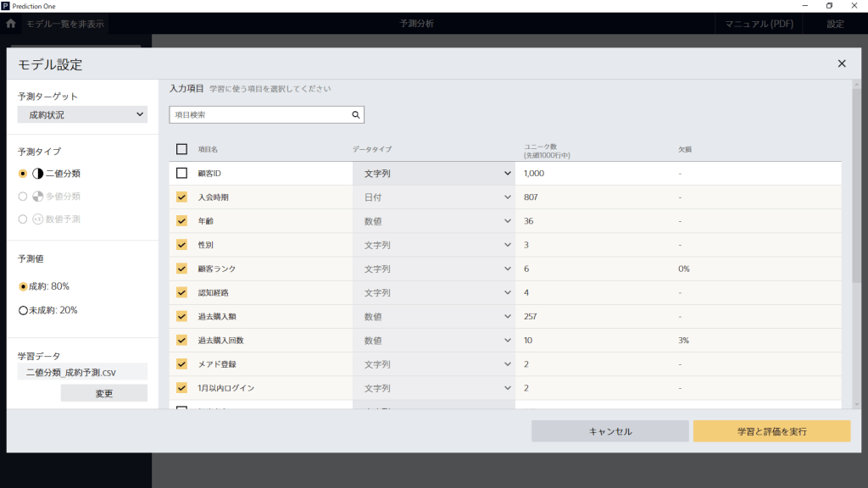
Task: Click the 変更 button for training data
Action: coord(104,393)
